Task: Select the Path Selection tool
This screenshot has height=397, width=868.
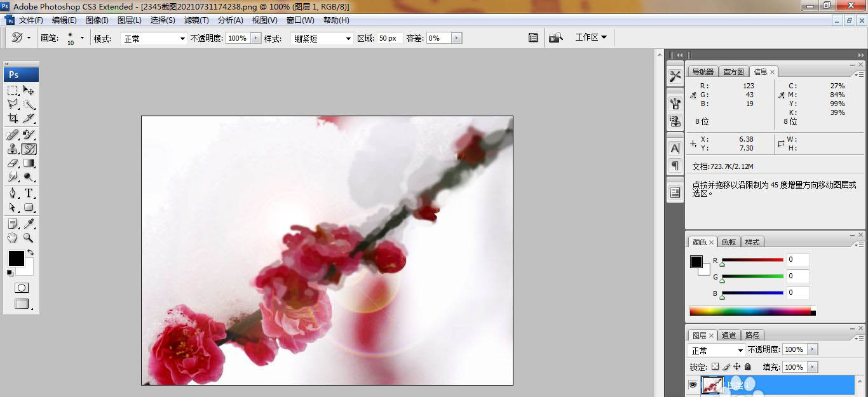Action: pos(13,207)
